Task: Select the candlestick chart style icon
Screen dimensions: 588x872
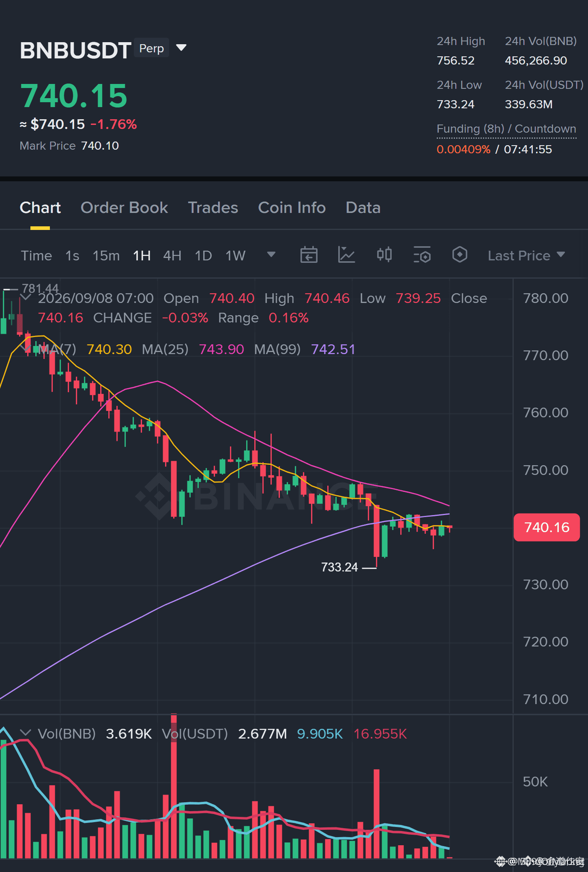Action: 384,255
